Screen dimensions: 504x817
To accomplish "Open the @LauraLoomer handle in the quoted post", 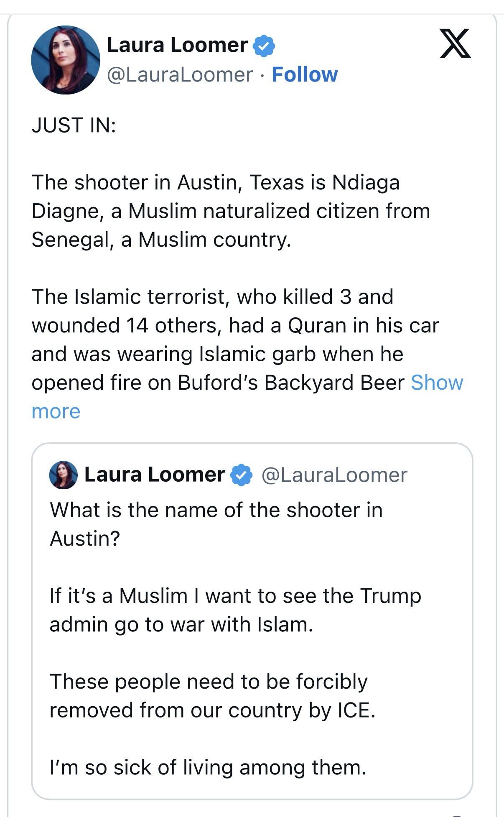I will coord(334,475).
